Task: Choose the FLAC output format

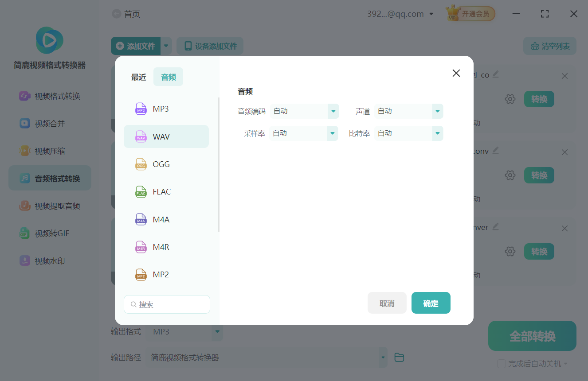Action: click(161, 191)
